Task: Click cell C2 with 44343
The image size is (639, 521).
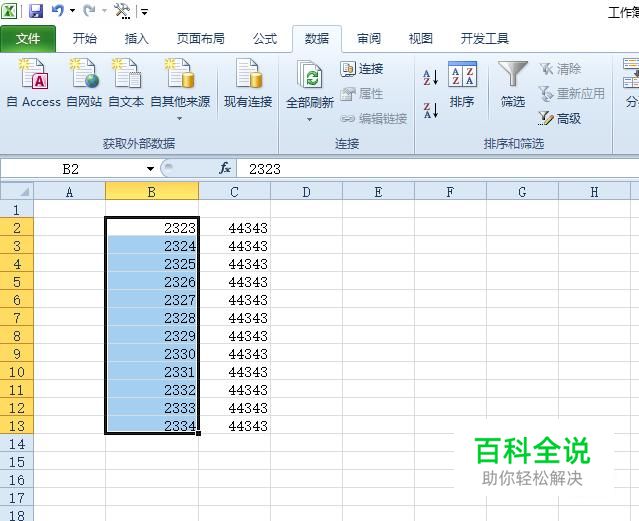Action: pos(234,227)
